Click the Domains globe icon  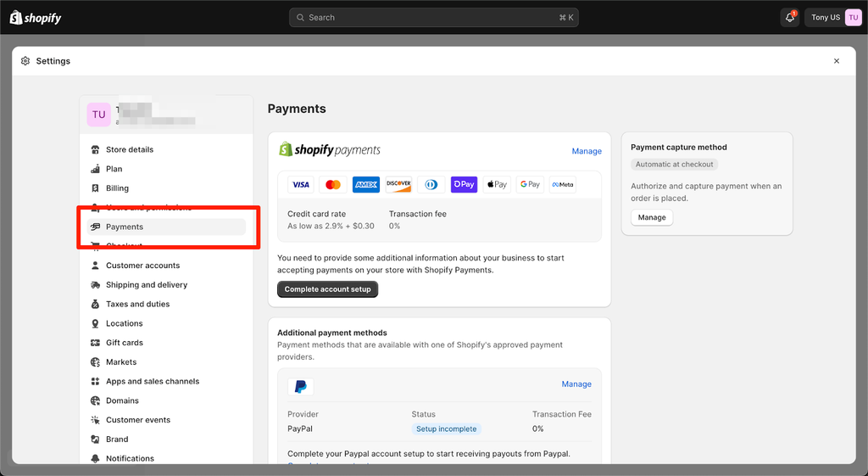95,400
